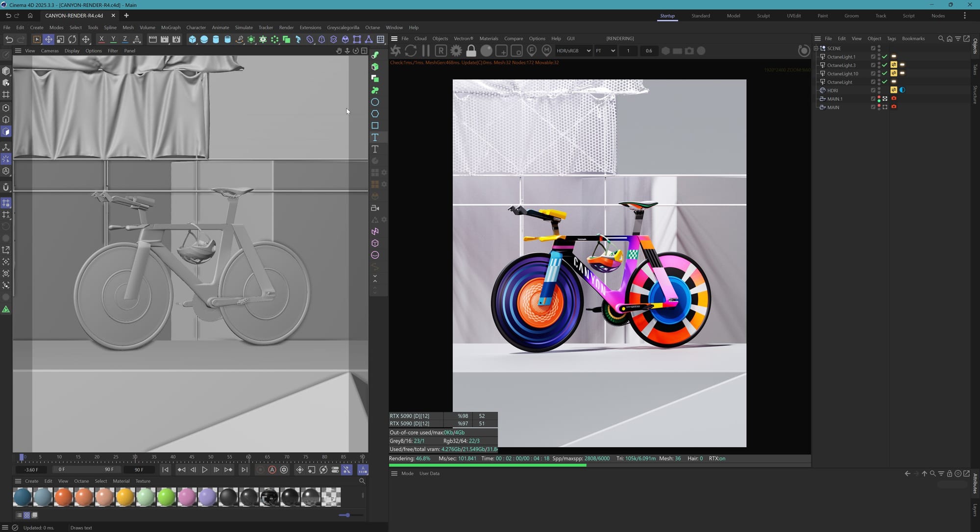Open the HDR/sRGB color space dropdown
The height and width of the screenshot is (532, 980).
[573, 51]
